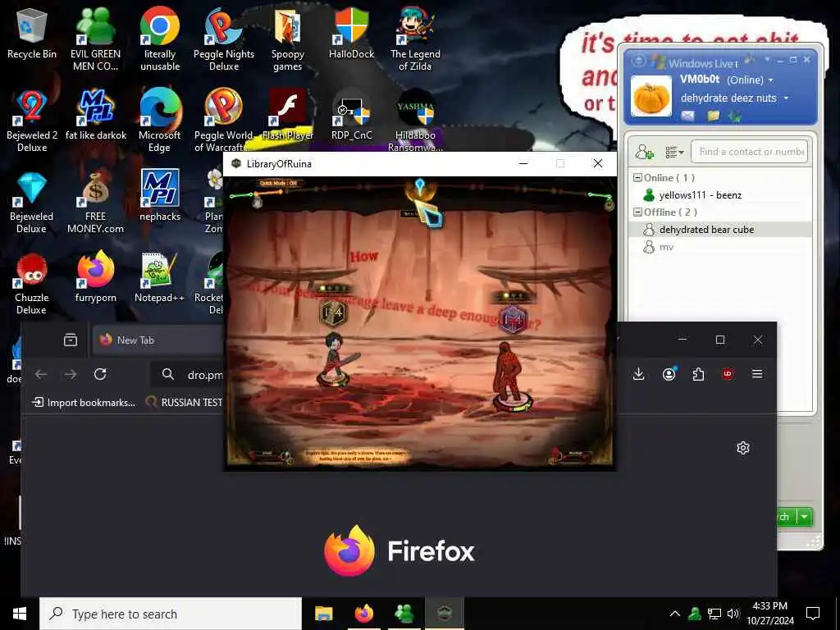Open Firefox downloads arrow icon
840x630 pixels.
point(638,374)
